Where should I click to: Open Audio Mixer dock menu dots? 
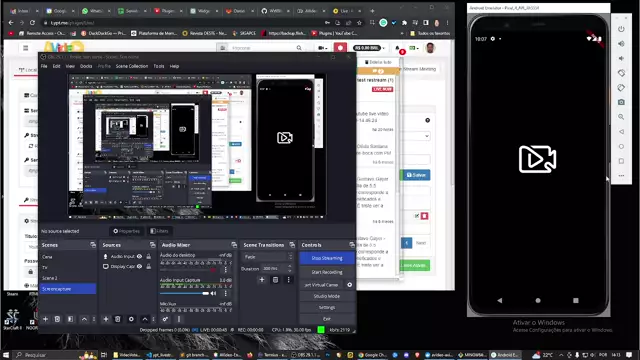pos(179,319)
